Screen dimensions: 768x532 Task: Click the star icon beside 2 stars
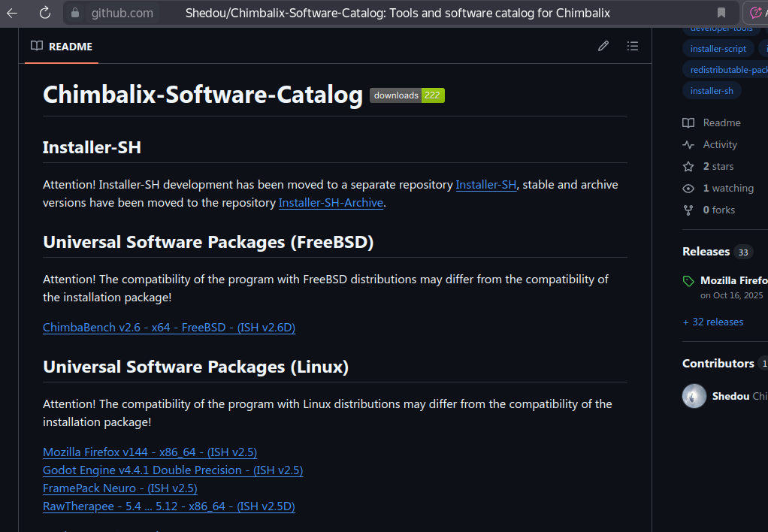[688, 167]
